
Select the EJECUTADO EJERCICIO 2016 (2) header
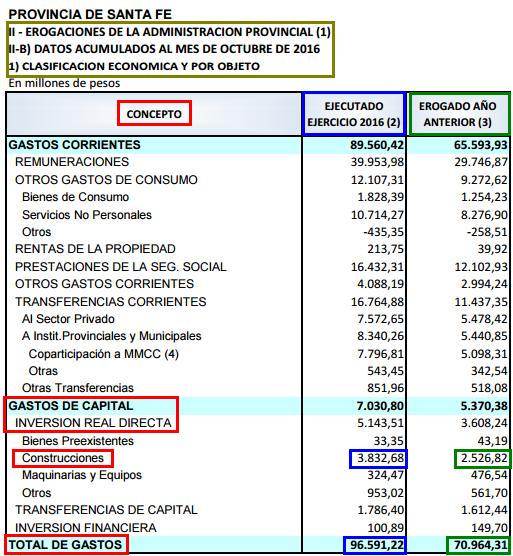point(353,114)
